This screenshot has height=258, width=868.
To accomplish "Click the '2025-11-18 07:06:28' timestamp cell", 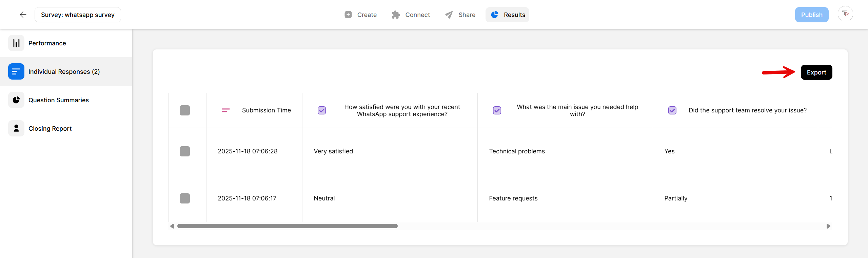I will pos(254,151).
